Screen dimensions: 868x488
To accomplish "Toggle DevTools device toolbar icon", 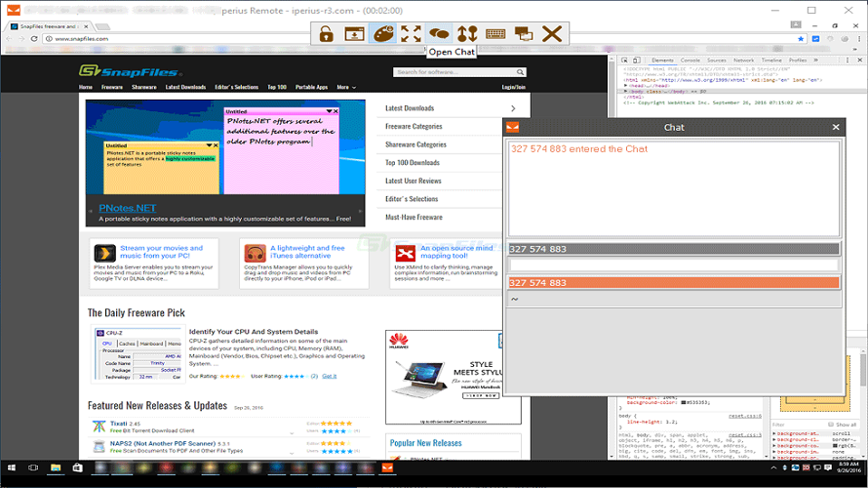I will (637, 61).
